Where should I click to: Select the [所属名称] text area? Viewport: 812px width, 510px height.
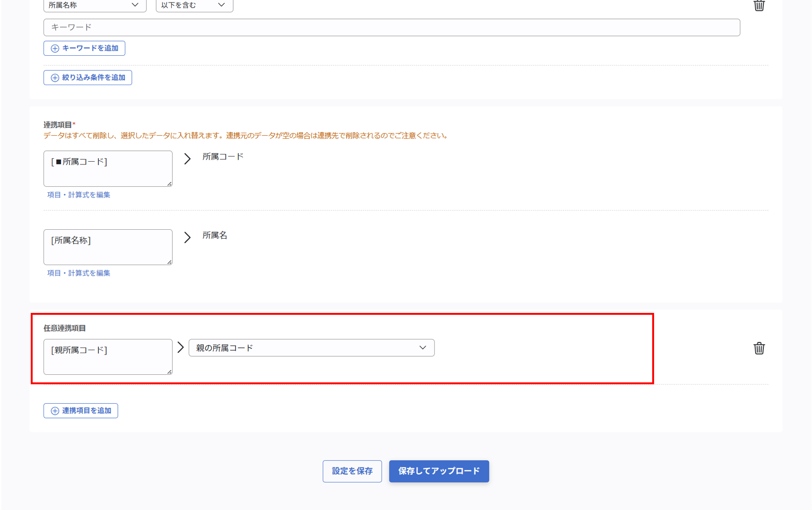[108, 247]
